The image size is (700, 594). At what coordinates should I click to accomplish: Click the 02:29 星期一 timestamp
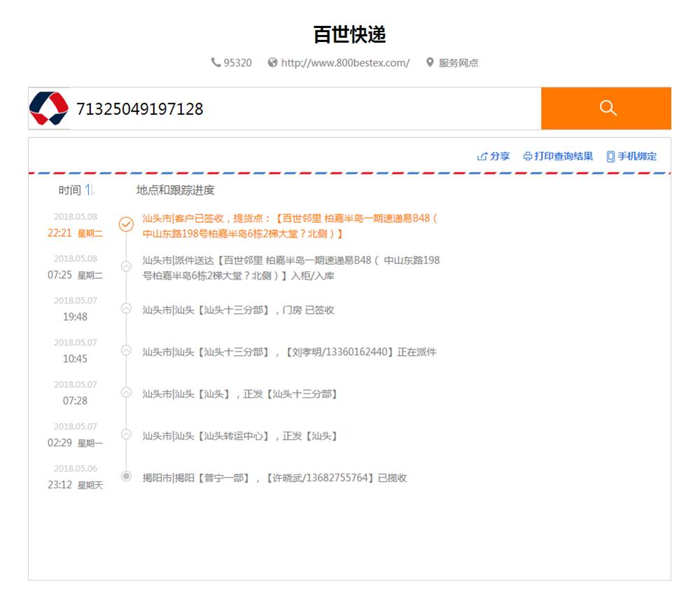pos(75,443)
